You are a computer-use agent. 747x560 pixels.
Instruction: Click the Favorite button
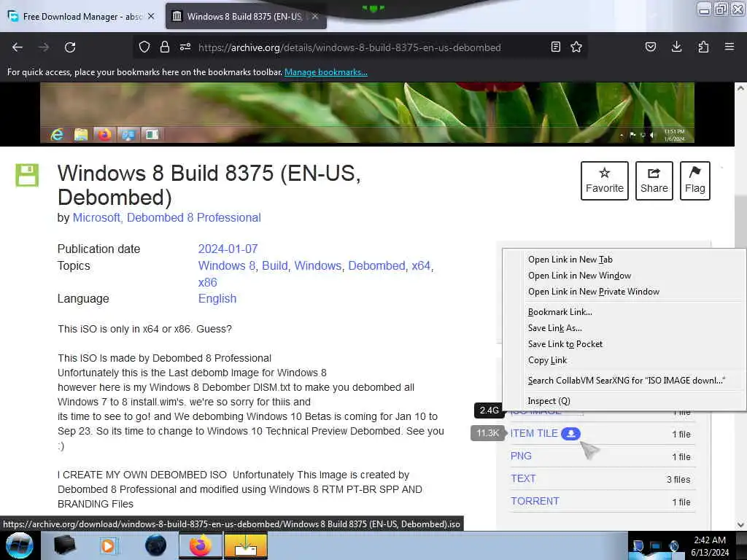point(605,181)
